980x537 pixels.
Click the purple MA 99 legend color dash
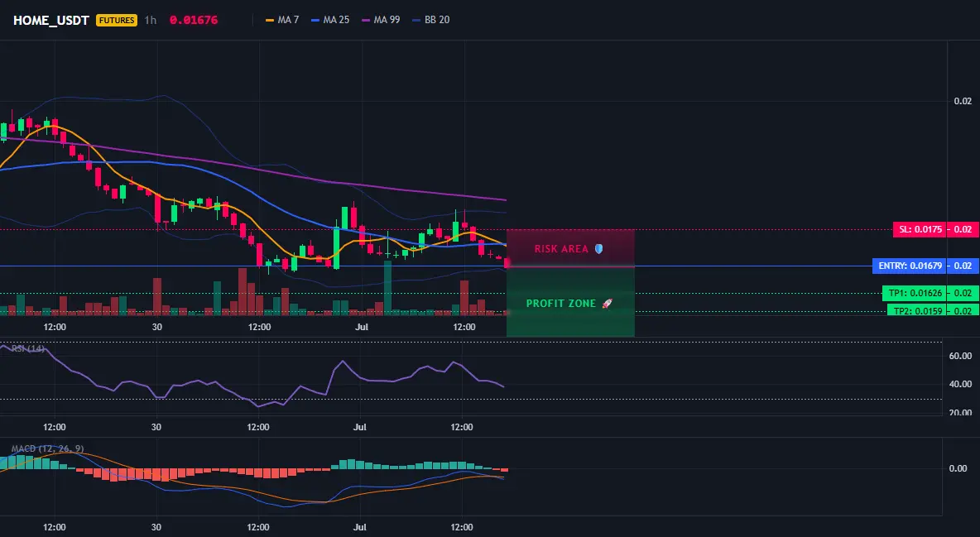[x=366, y=20]
